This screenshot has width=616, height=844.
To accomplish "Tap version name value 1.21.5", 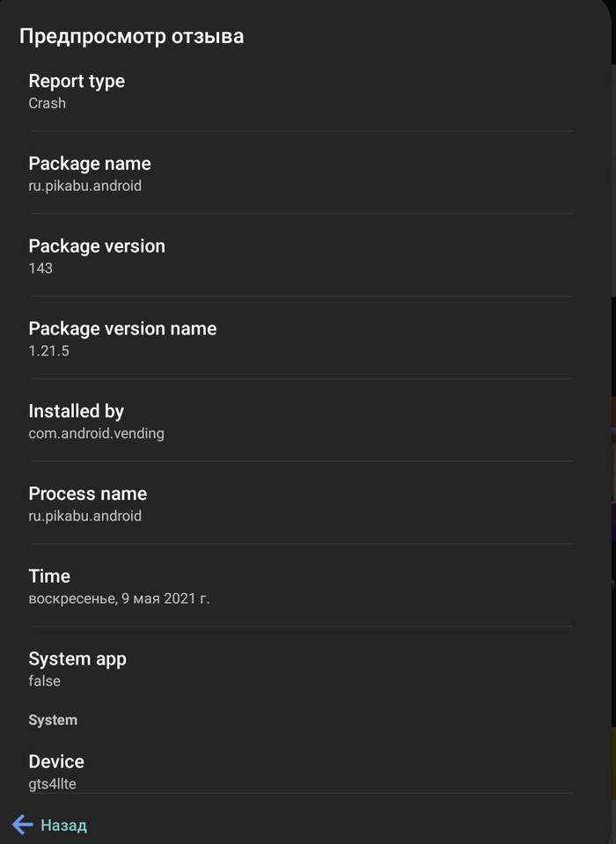I will tap(49, 350).
